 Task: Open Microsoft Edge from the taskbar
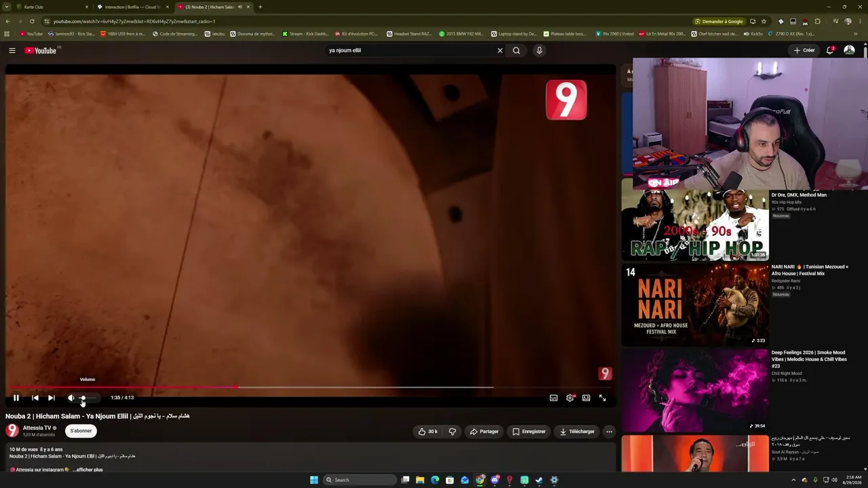435,480
